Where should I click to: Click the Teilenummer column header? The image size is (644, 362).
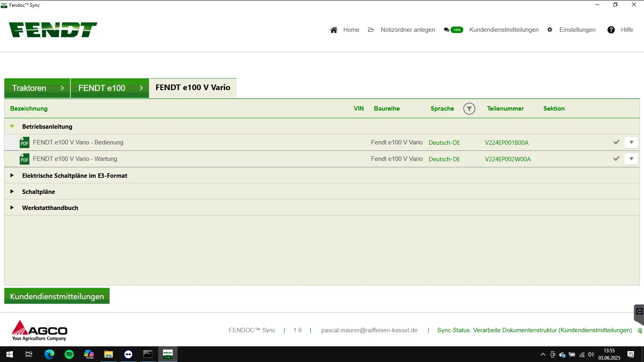pos(505,109)
